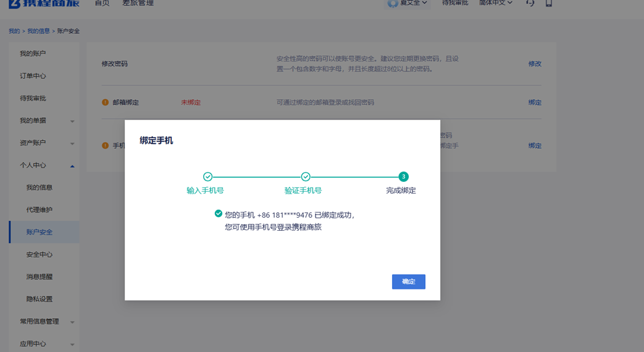Open the 简体中文 language dropdown
The height and width of the screenshot is (352, 644).
click(496, 3)
